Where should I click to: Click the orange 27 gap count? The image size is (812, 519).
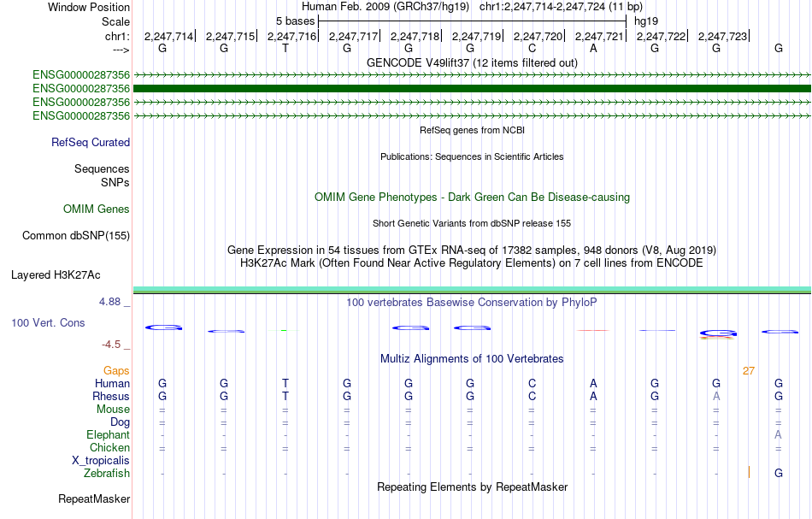748,371
